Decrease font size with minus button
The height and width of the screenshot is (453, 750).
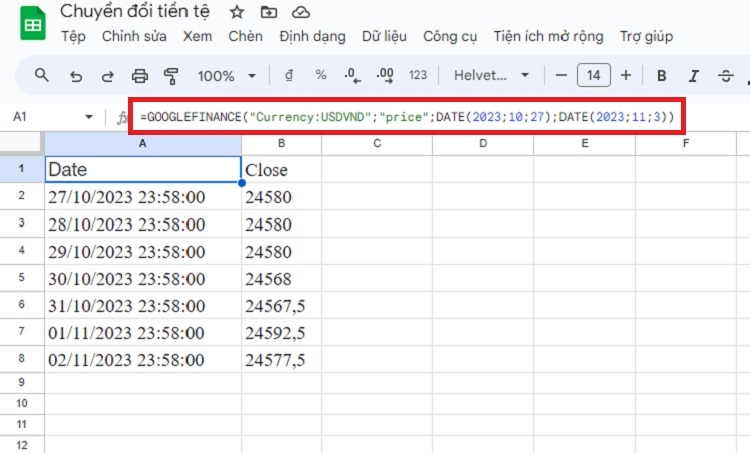562,75
